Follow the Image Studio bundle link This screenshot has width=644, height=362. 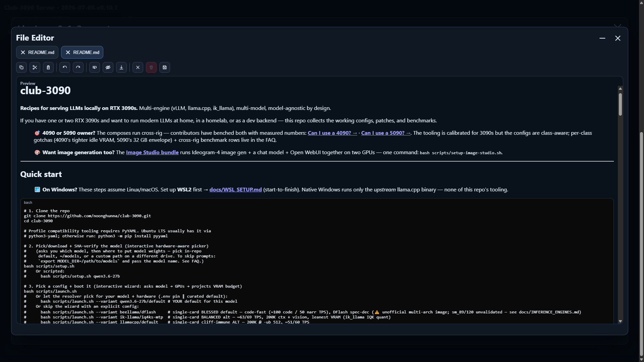click(152, 153)
